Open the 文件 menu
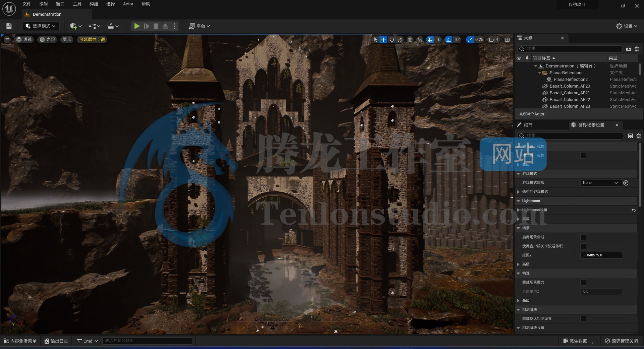The height and width of the screenshot is (349, 644). [x=27, y=4]
